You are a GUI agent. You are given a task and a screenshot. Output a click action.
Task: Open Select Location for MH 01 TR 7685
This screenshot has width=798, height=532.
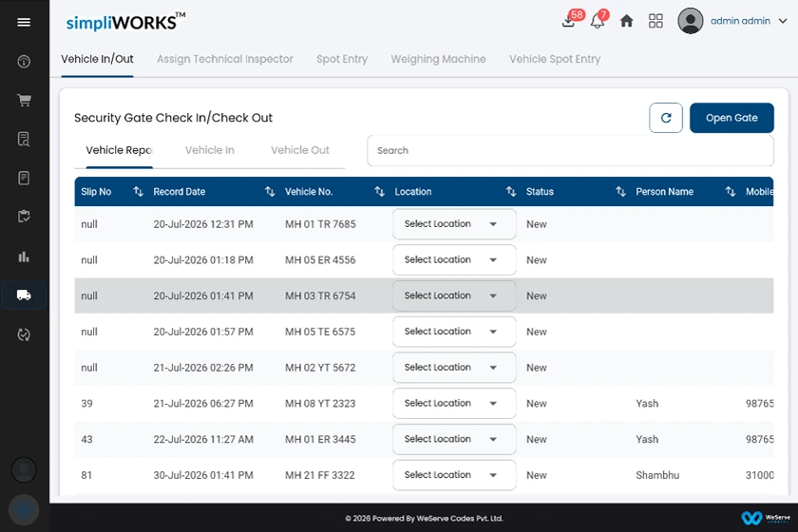454,224
